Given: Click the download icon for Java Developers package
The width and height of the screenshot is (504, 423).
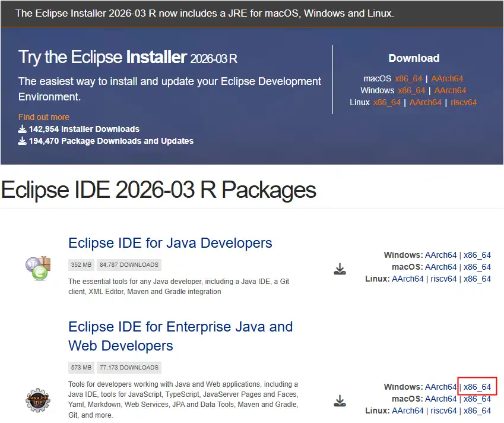Looking at the screenshot, I should [340, 269].
